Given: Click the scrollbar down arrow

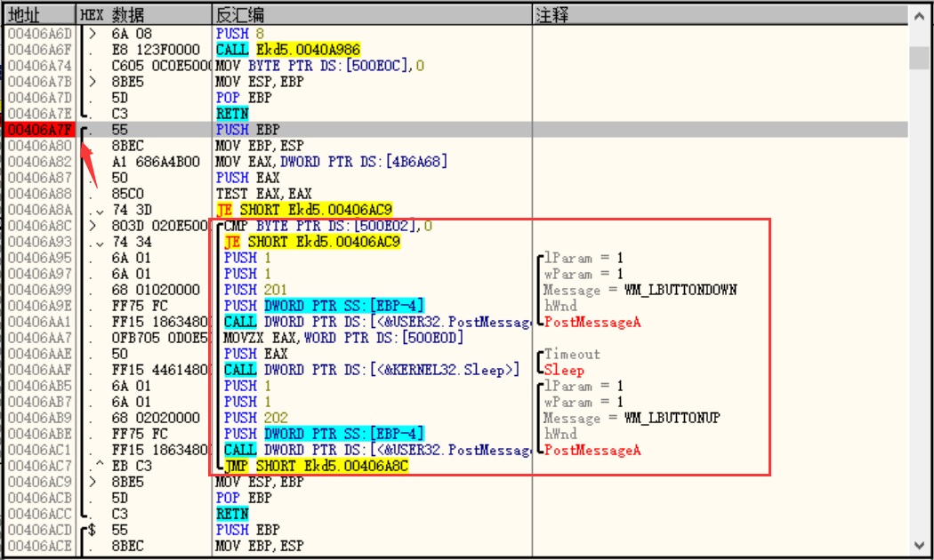Looking at the screenshot, I should (x=919, y=545).
